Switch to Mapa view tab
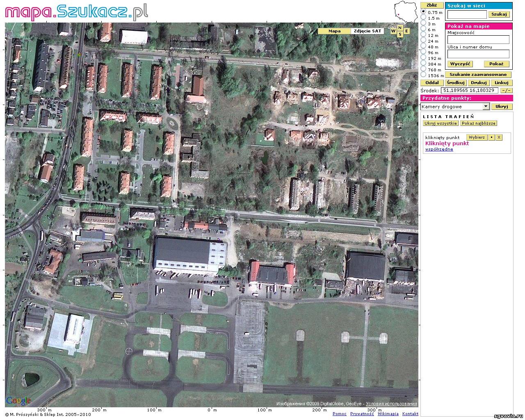525x420 pixels. coord(334,31)
